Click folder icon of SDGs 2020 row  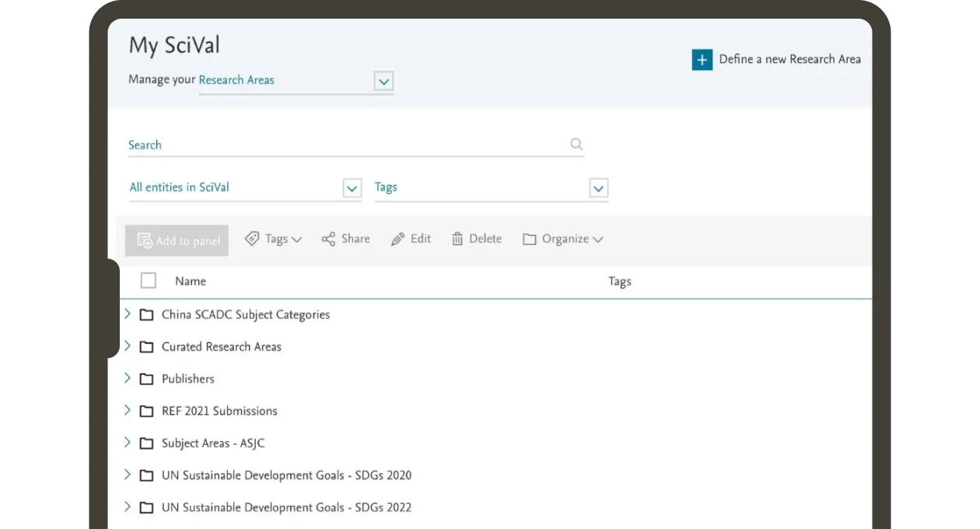146,475
